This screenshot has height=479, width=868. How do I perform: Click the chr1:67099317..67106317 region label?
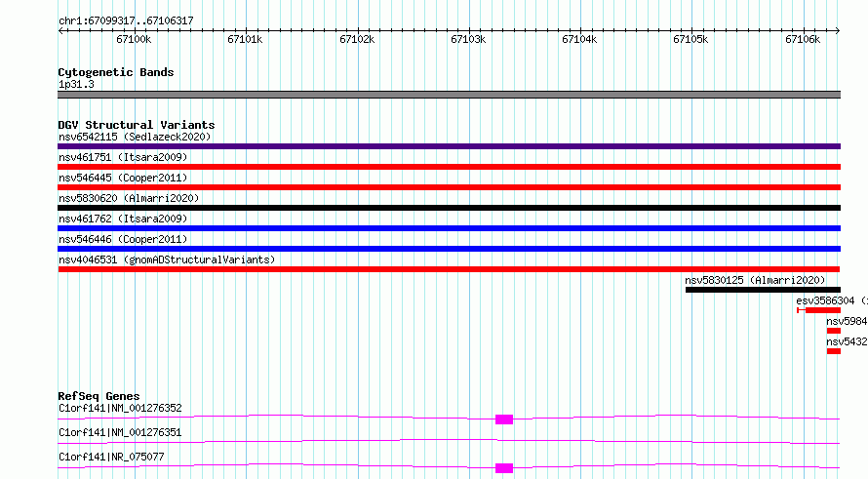(x=126, y=21)
